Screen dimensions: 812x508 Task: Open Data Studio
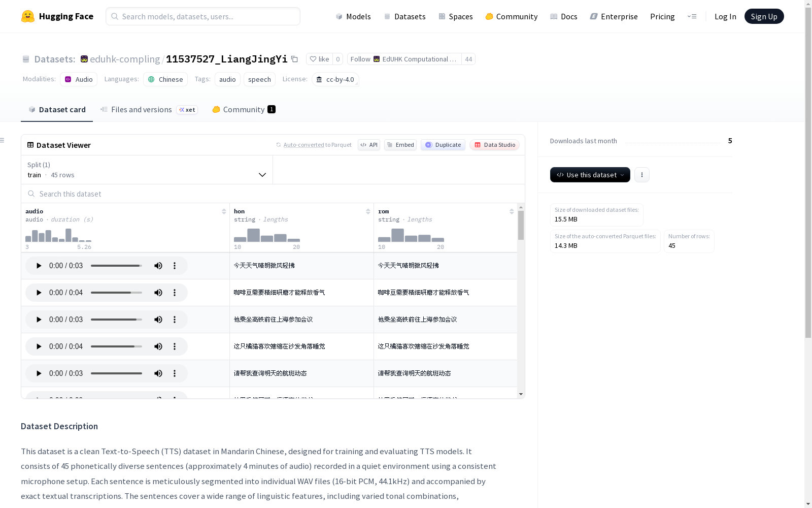(494, 145)
